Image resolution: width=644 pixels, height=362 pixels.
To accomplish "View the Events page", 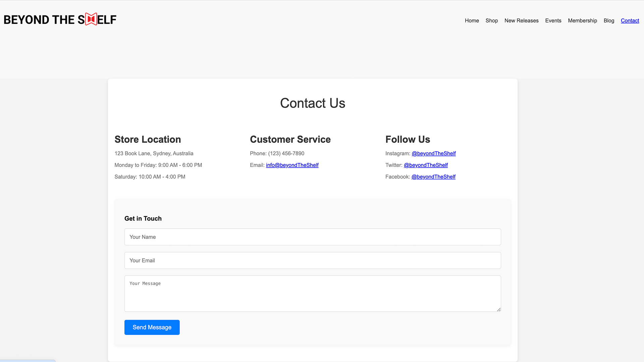I will [x=553, y=20].
